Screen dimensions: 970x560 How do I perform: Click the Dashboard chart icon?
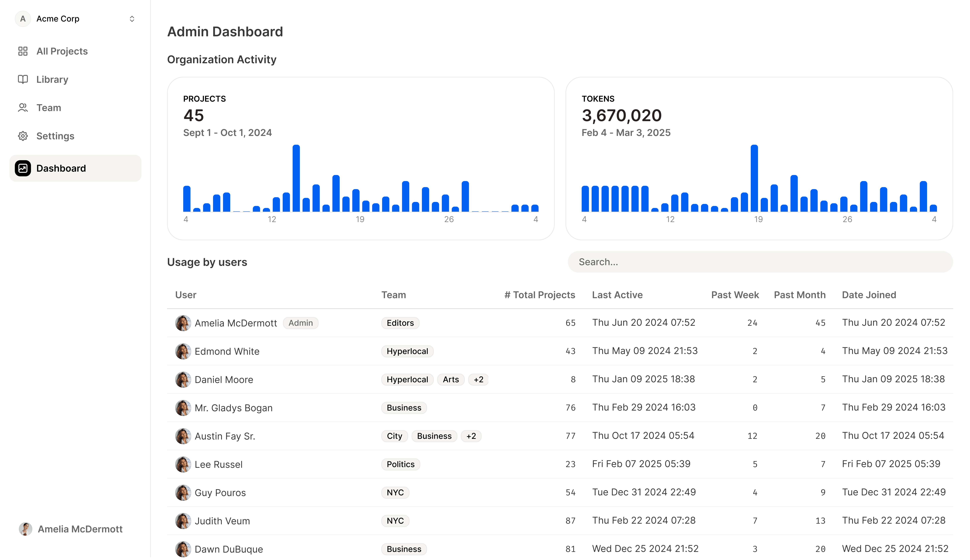point(23,168)
